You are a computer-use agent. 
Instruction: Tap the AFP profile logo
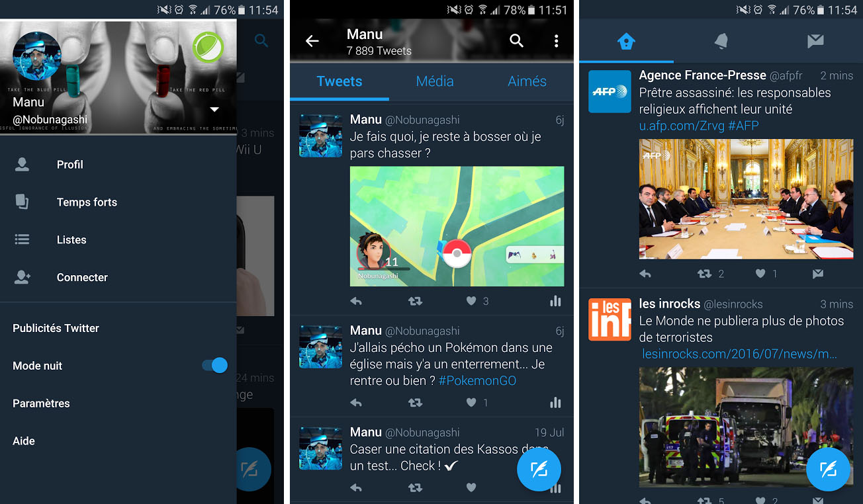610,91
